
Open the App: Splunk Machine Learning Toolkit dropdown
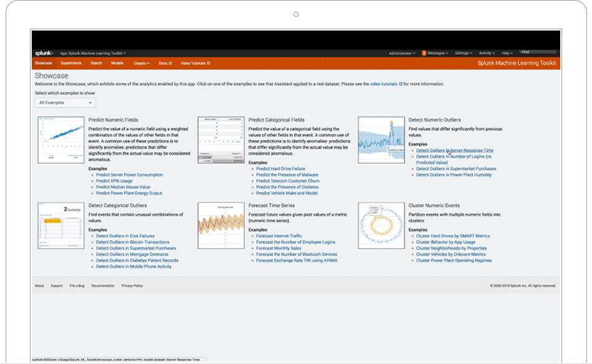(93, 53)
